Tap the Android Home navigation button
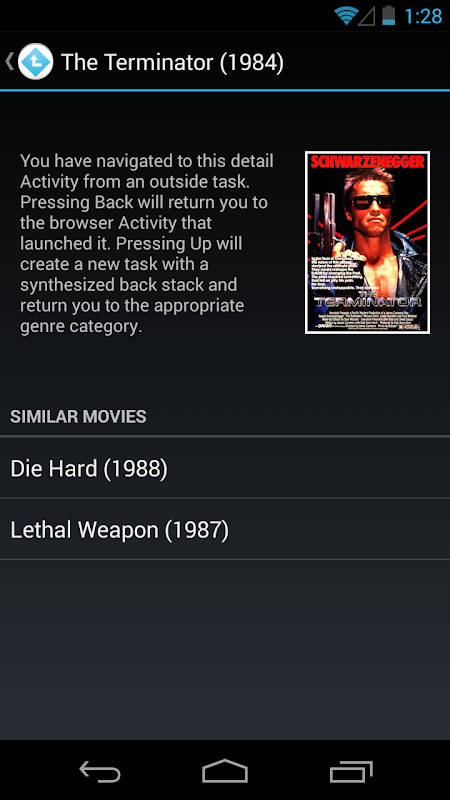 pyautogui.click(x=225, y=771)
